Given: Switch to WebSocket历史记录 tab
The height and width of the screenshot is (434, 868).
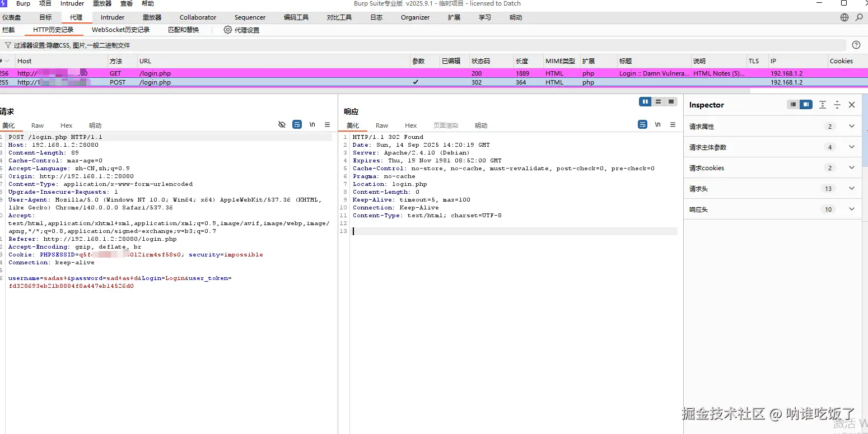Looking at the screenshot, I should click(120, 30).
